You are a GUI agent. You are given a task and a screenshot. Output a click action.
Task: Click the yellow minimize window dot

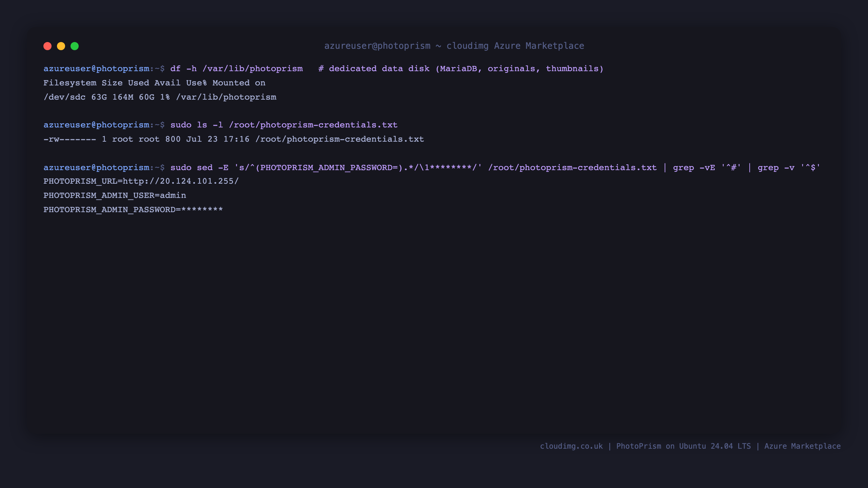(61, 46)
